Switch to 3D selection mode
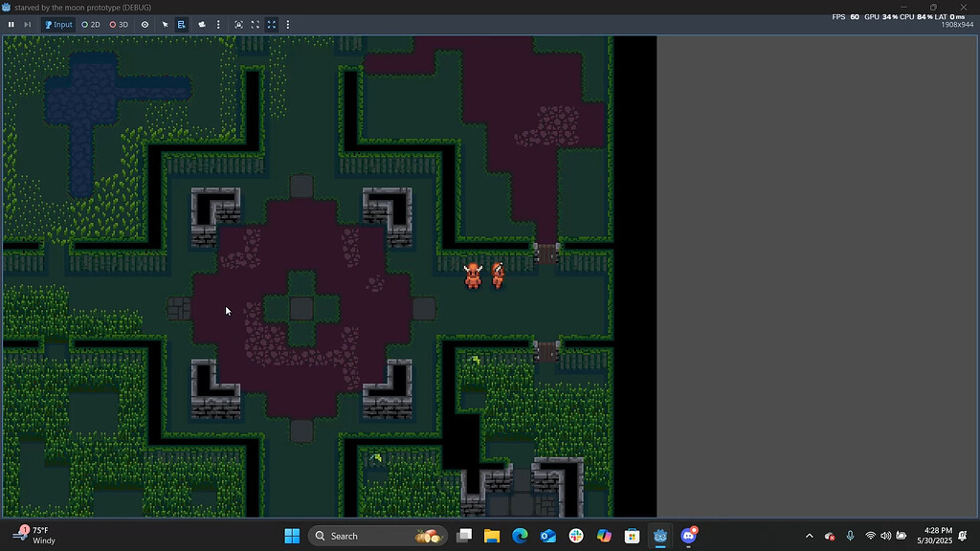This screenshot has width=980, height=551. point(119,24)
